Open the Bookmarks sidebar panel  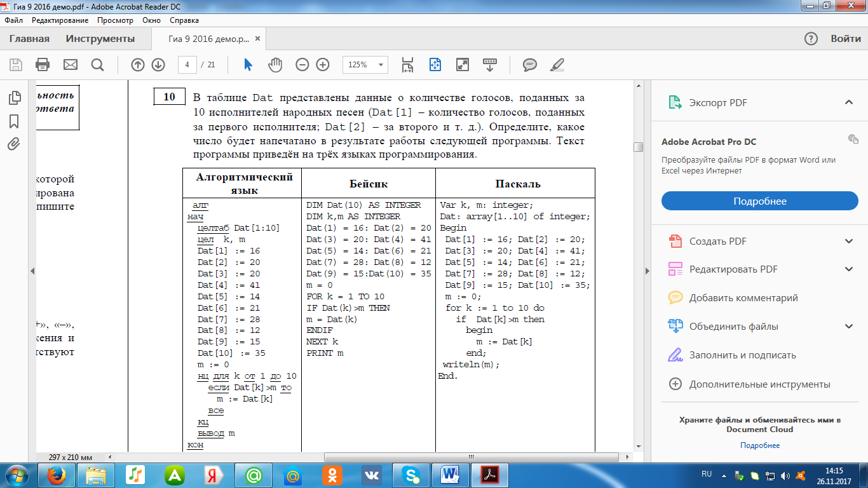[14, 121]
